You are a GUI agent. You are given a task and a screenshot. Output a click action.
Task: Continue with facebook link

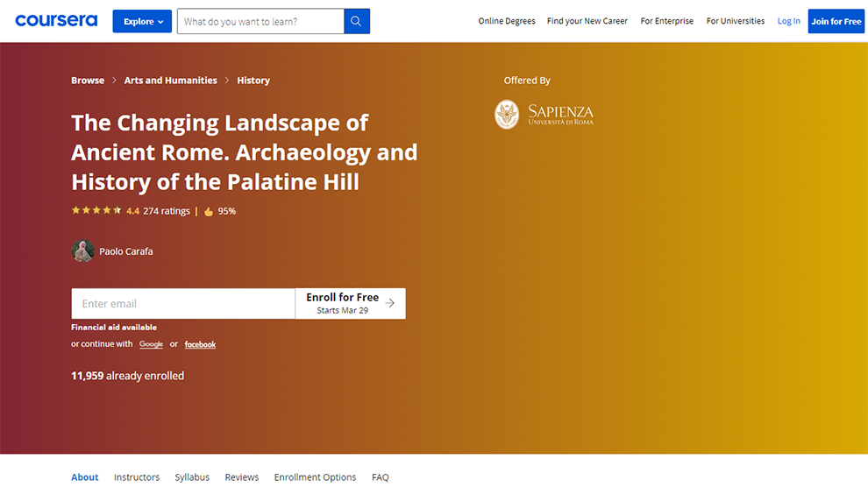point(200,344)
